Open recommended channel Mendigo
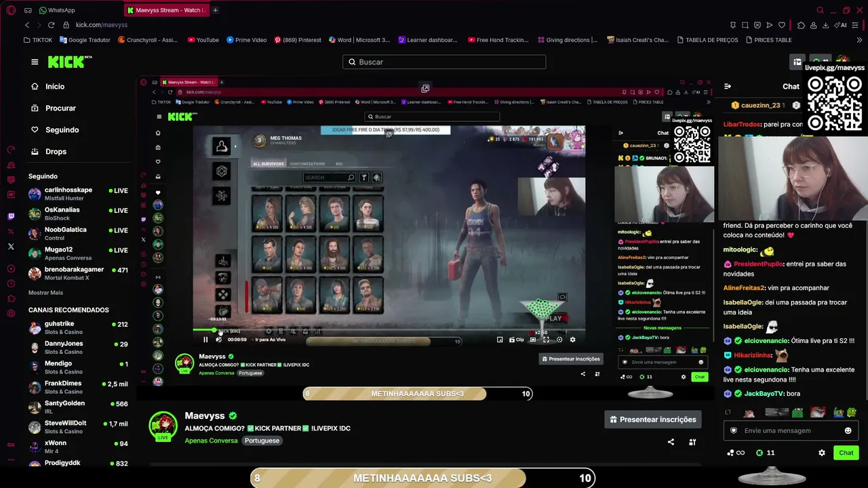 (78, 367)
